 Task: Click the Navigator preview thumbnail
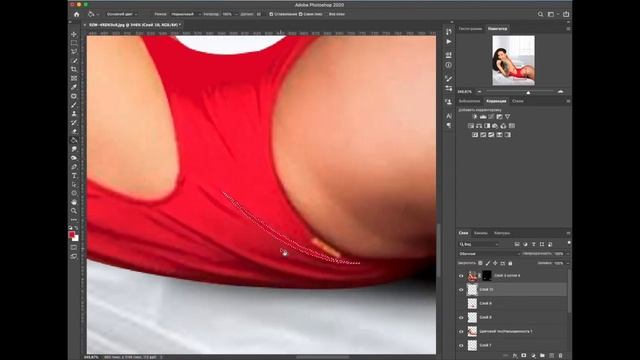click(513, 60)
